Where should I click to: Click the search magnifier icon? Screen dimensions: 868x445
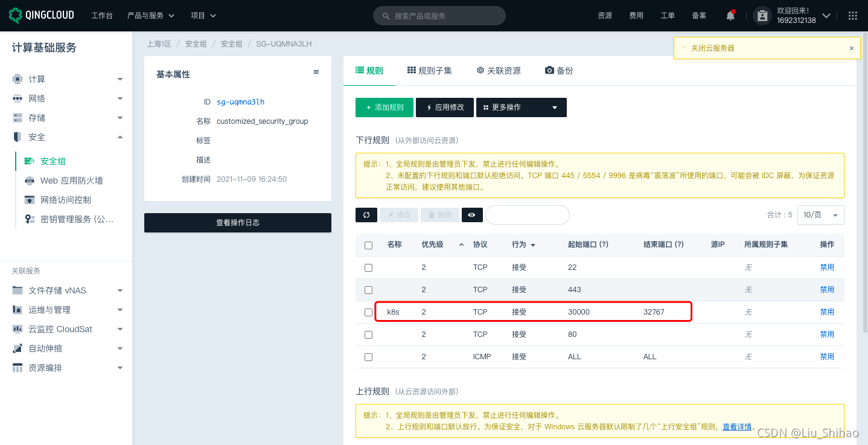click(x=386, y=16)
